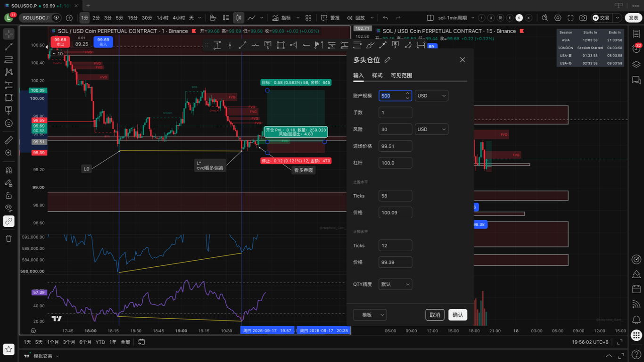The height and width of the screenshot is (362, 644).
Task: Click the 进场价格 entry price field
Action: (395, 146)
